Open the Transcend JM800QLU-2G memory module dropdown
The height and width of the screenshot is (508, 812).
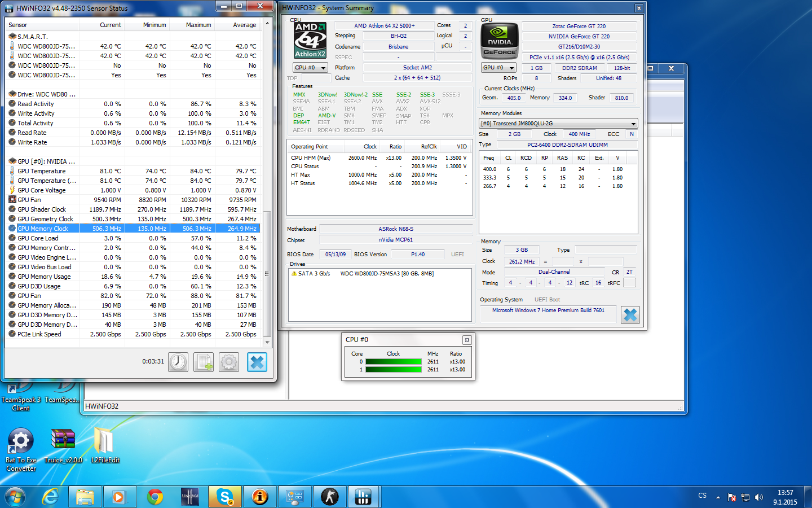(558, 123)
